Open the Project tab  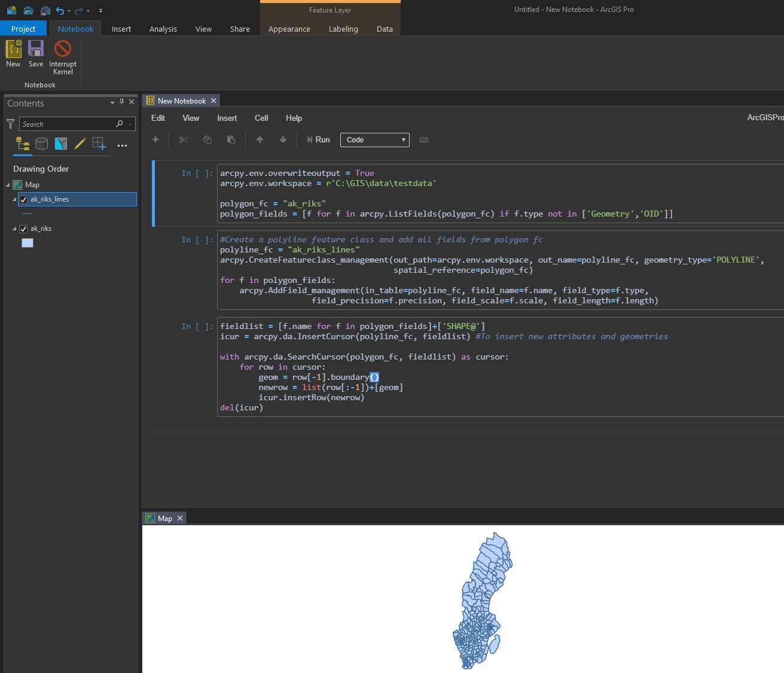pos(23,29)
